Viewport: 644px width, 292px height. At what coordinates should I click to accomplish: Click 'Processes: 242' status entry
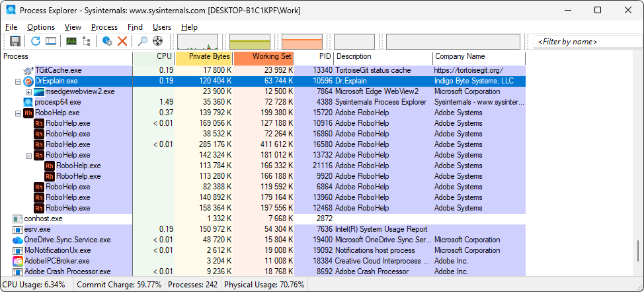click(192, 285)
